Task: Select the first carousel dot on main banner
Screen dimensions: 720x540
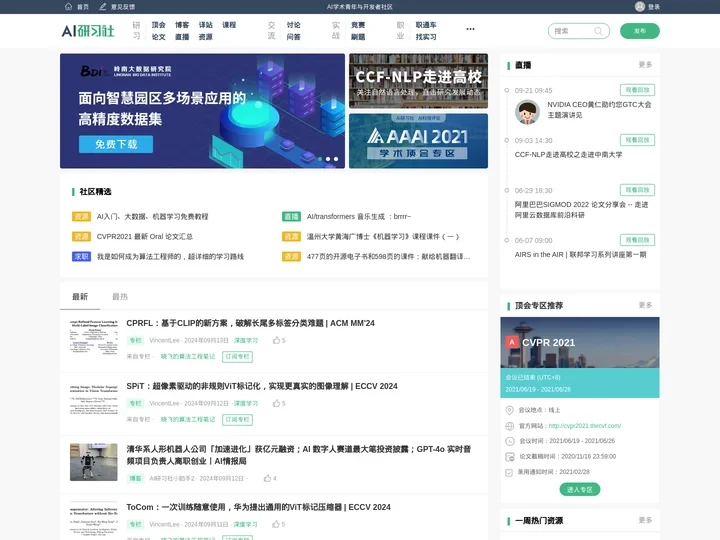Action: [x=320, y=159]
